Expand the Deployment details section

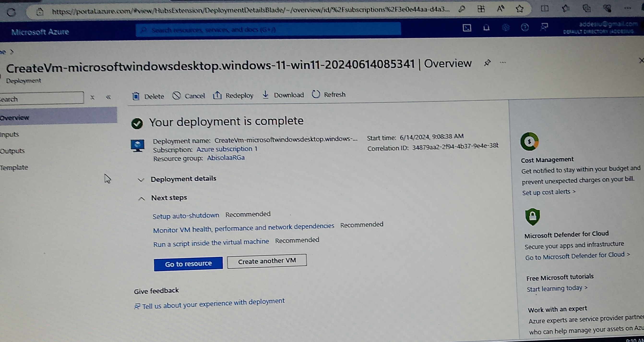pyautogui.click(x=183, y=179)
